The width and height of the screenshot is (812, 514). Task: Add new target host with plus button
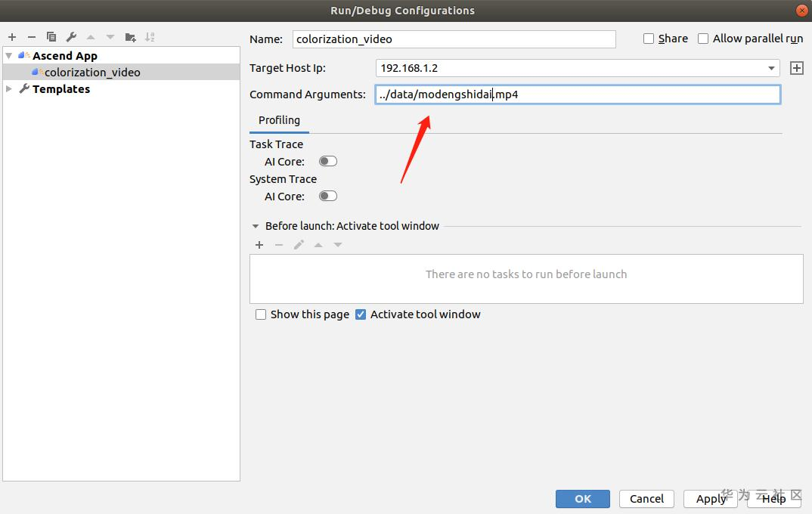(x=796, y=68)
